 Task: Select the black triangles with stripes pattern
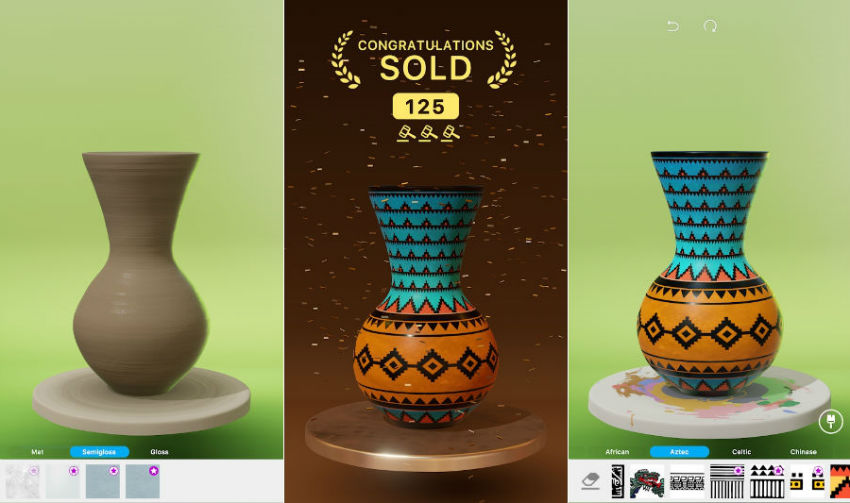click(767, 481)
